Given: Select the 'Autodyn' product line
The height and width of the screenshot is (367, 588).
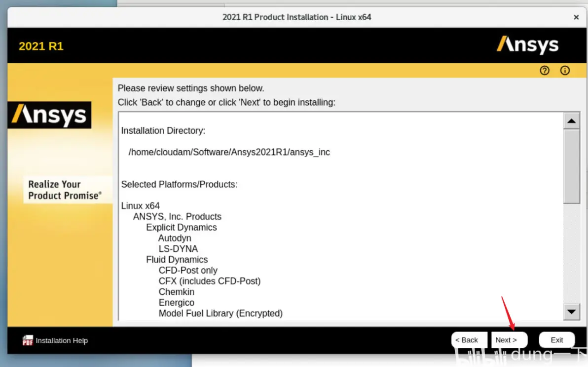Looking at the screenshot, I should (175, 238).
